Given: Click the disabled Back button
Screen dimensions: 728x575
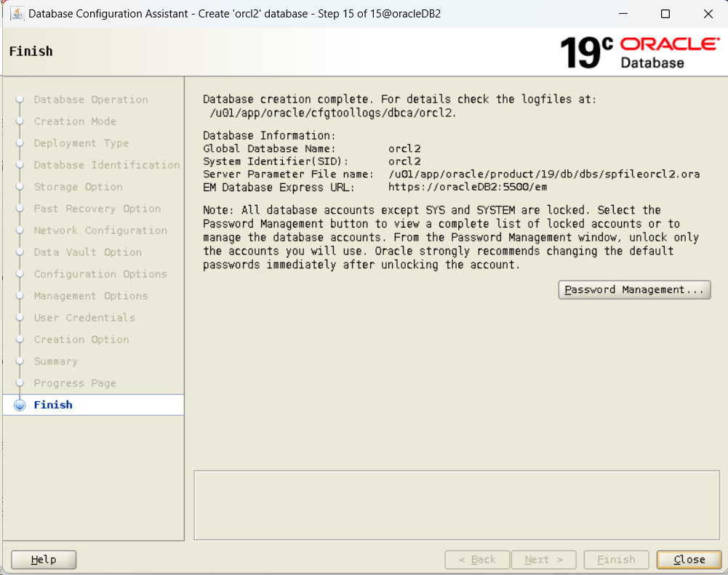Looking at the screenshot, I should pos(477,560).
